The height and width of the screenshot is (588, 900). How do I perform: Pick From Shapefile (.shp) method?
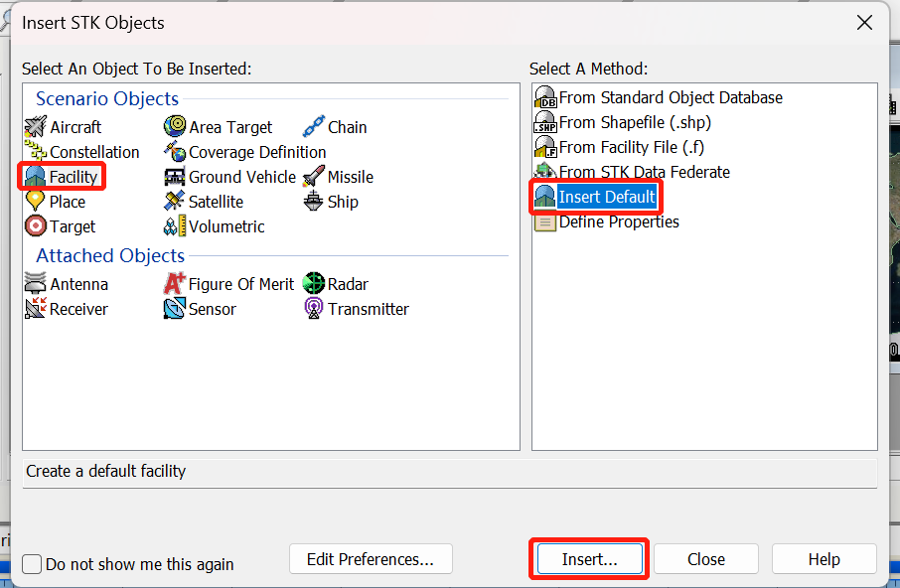(x=545, y=122)
